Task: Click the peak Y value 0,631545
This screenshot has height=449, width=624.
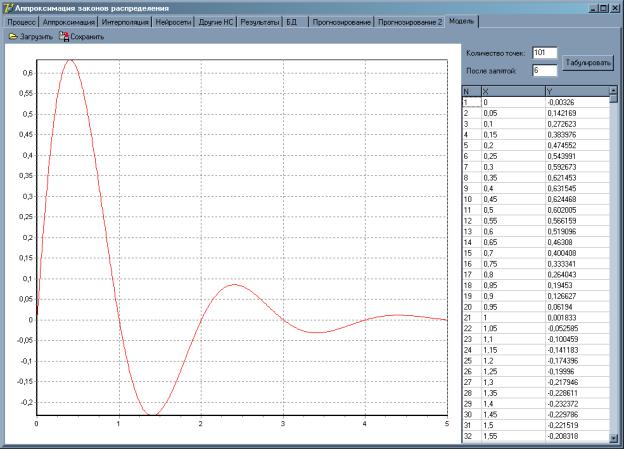Action: (577, 188)
